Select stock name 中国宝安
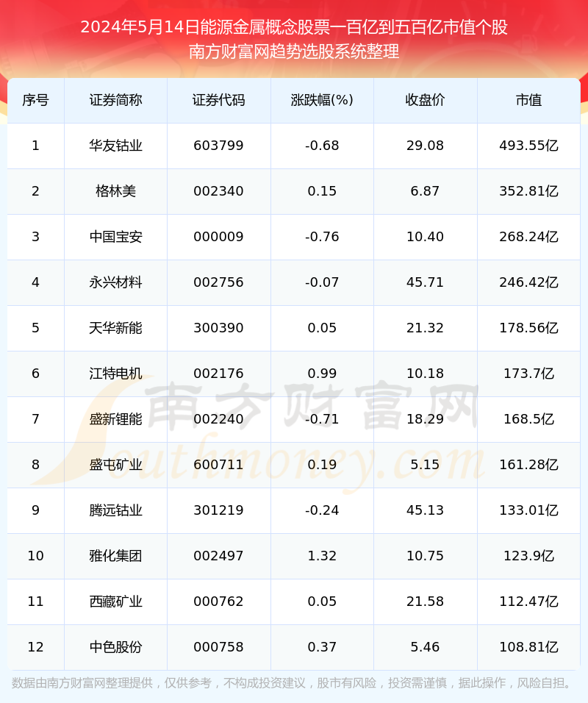This screenshot has width=588, height=703. (115, 237)
